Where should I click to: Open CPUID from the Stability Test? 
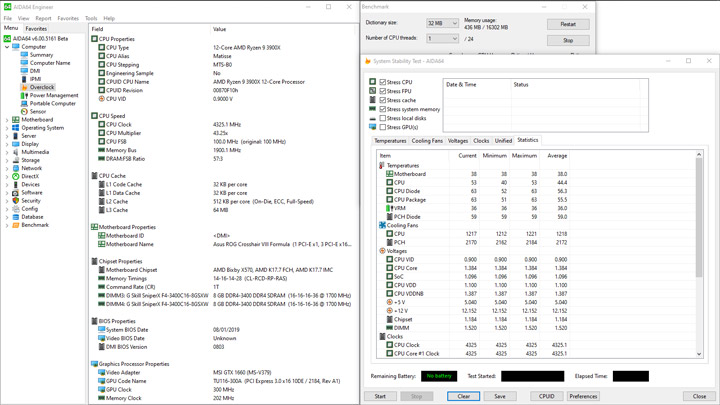(546, 396)
